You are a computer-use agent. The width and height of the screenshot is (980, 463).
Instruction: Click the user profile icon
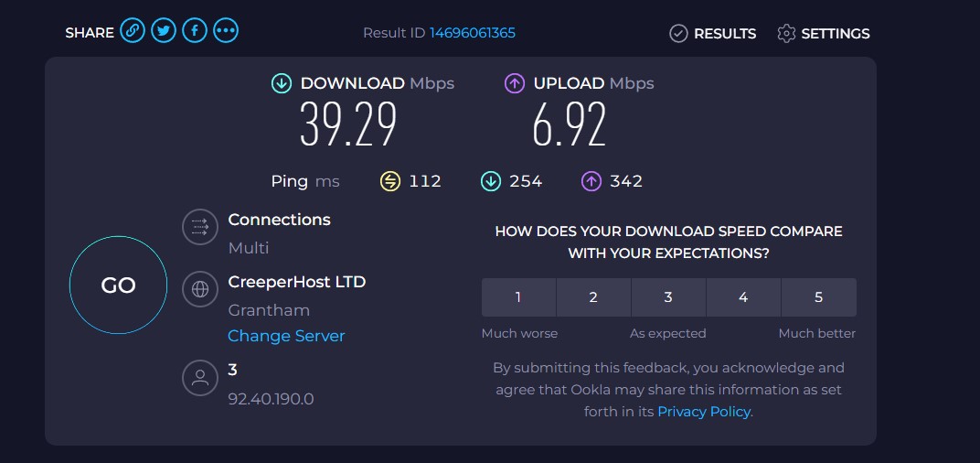click(200, 377)
